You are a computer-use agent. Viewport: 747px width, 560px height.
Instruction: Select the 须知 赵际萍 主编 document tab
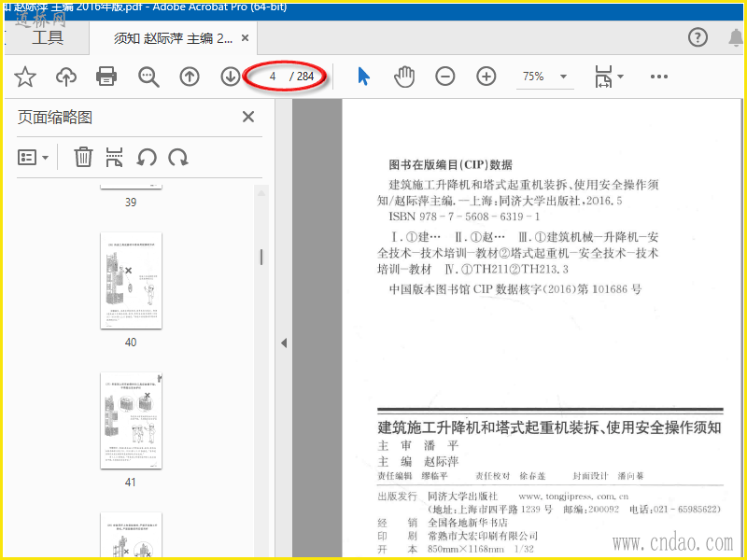173,38
